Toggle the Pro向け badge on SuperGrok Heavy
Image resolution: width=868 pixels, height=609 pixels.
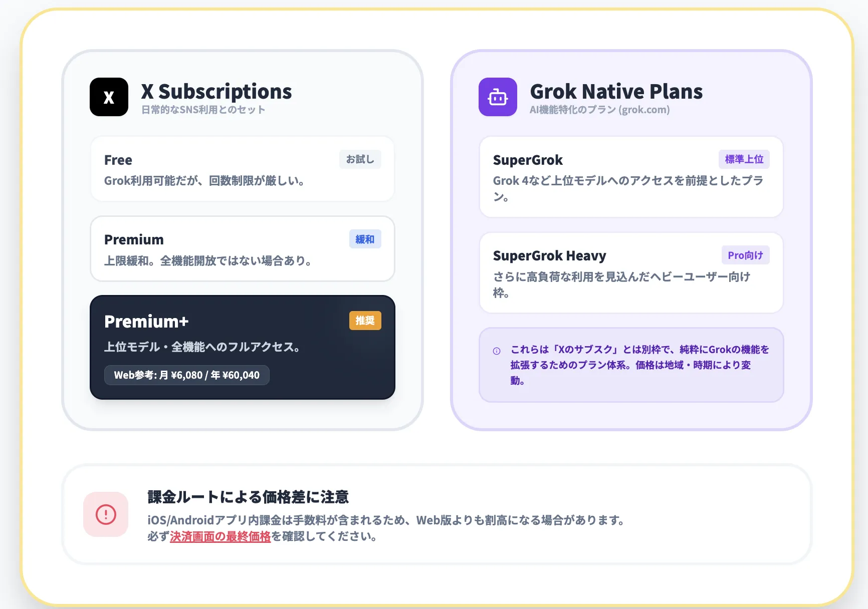pyautogui.click(x=745, y=255)
